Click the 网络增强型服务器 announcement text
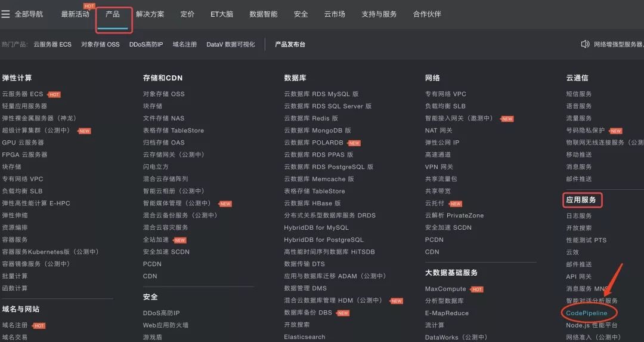The width and height of the screenshot is (644, 342). (x=618, y=44)
